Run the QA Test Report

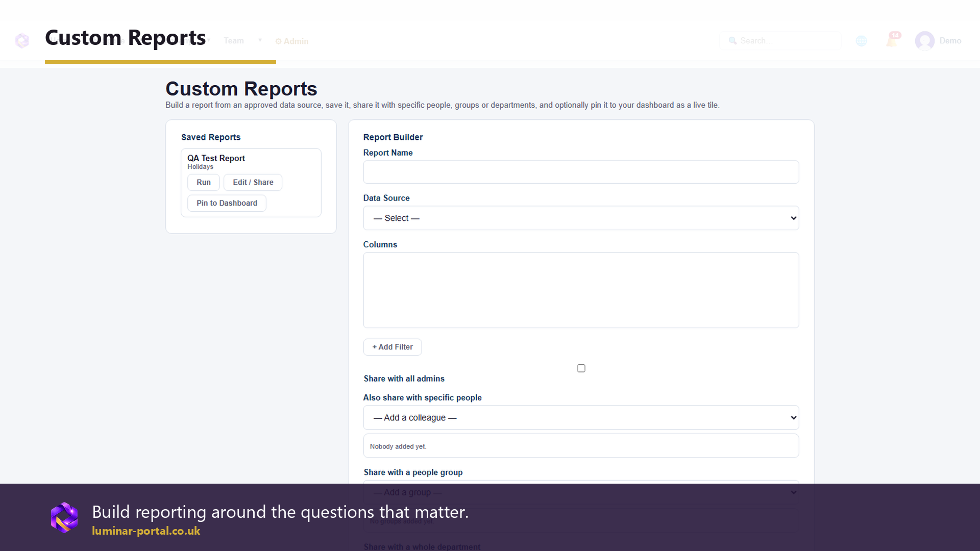pos(204,182)
